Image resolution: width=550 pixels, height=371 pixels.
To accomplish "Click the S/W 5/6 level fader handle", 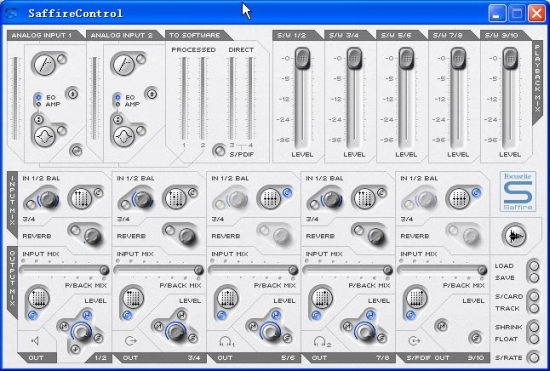I will tap(406, 58).
